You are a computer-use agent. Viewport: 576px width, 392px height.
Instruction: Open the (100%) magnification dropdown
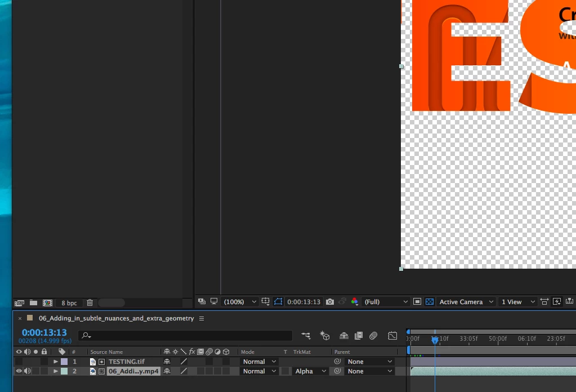(x=239, y=302)
